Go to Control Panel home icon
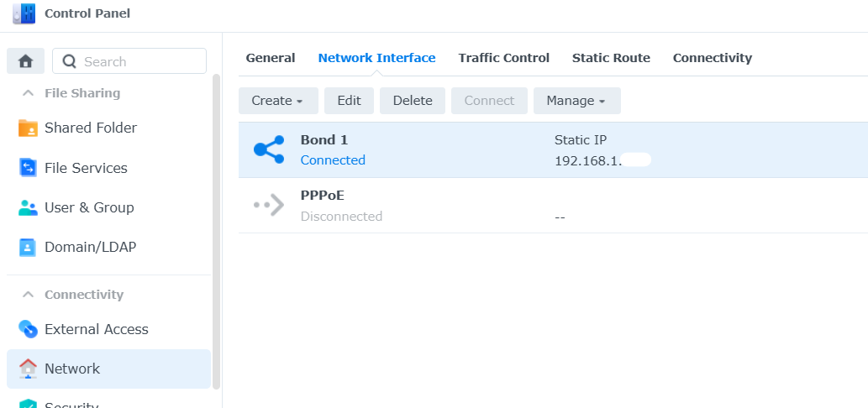This screenshot has height=408, width=868. [x=25, y=60]
